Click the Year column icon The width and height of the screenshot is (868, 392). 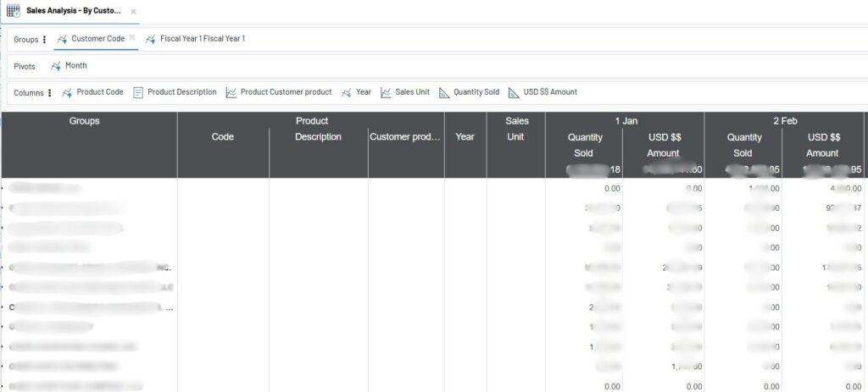coord(347,93)
